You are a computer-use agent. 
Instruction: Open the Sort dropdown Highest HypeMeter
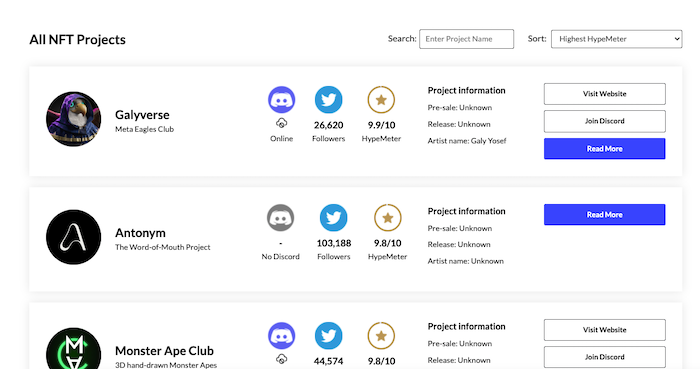[617, 39]
